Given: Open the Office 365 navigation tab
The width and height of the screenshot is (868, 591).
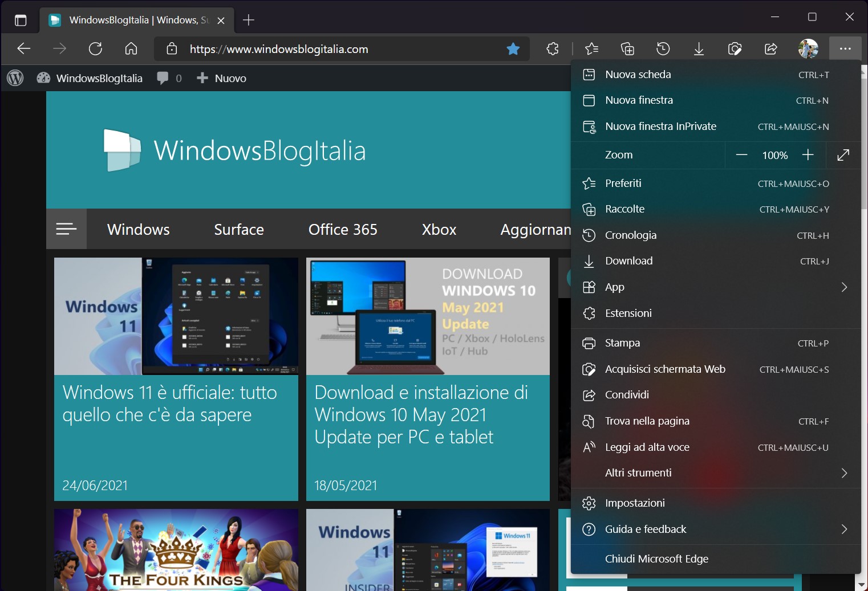Looking at the screenshot, I should tap(343, 229).
